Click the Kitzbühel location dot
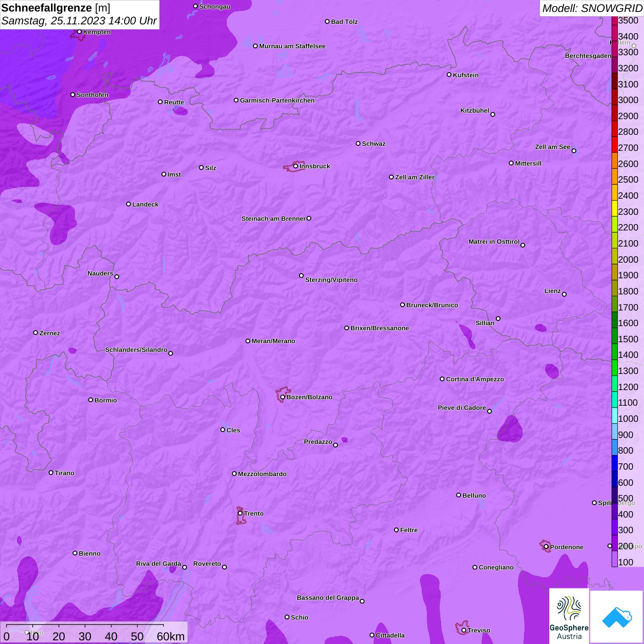The height and width of the screenshot is (644, 644). click(493, 115)
